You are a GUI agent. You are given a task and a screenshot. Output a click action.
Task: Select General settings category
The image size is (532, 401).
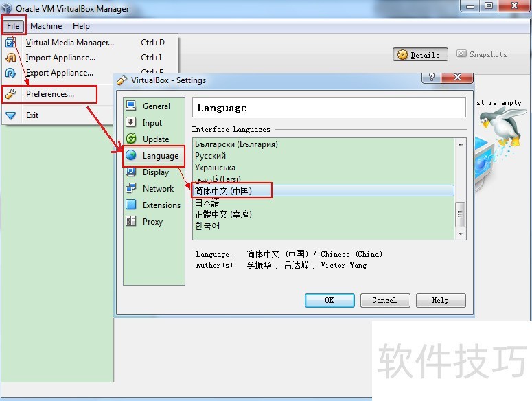154,106
